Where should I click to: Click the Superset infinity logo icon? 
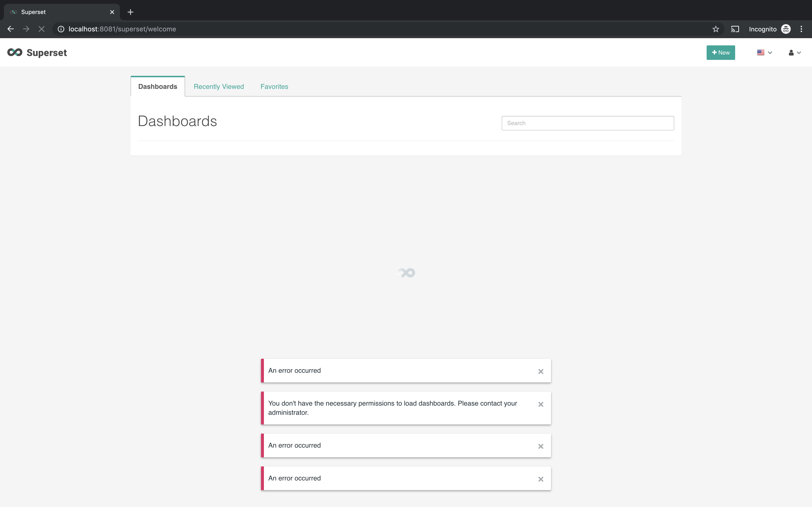pyautogui.click(x=15, y=52)
